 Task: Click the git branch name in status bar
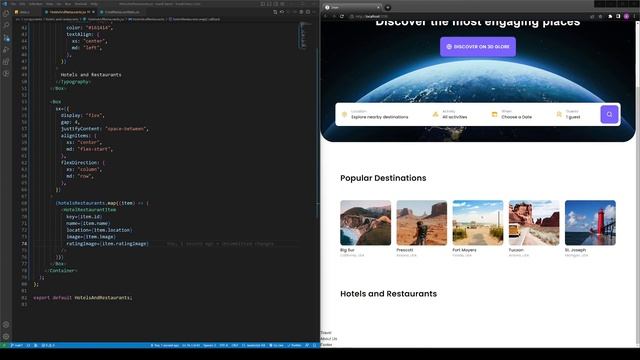click(x=16, y=345)
